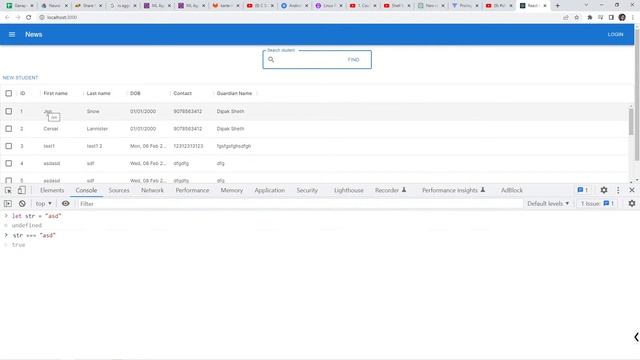Screen dimensions: 640x360
Task: Check the row checkbox for student ID 1
Action: point(9,111)
